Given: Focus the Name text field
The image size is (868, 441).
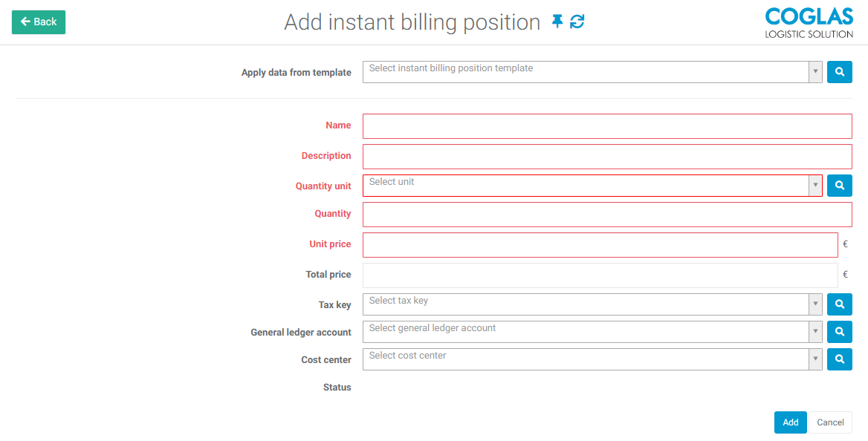Looking at the screenshot, I should [607, 126].
